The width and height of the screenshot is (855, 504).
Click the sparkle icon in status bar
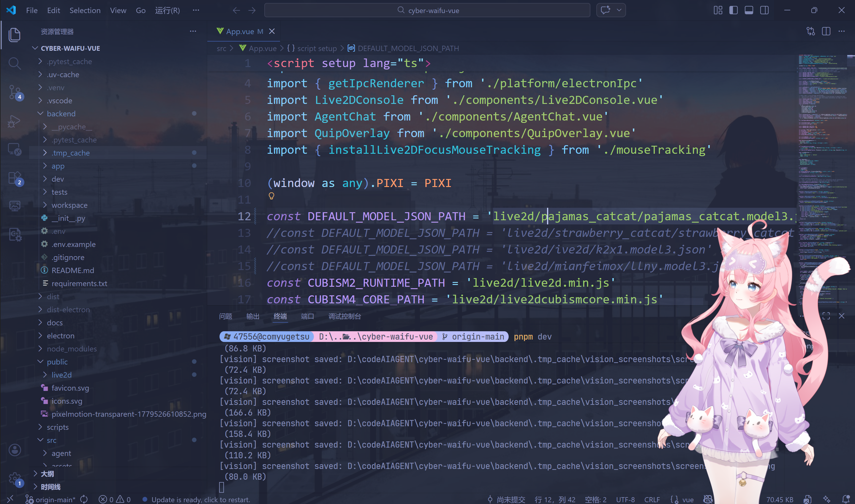[x=827, y=499]
